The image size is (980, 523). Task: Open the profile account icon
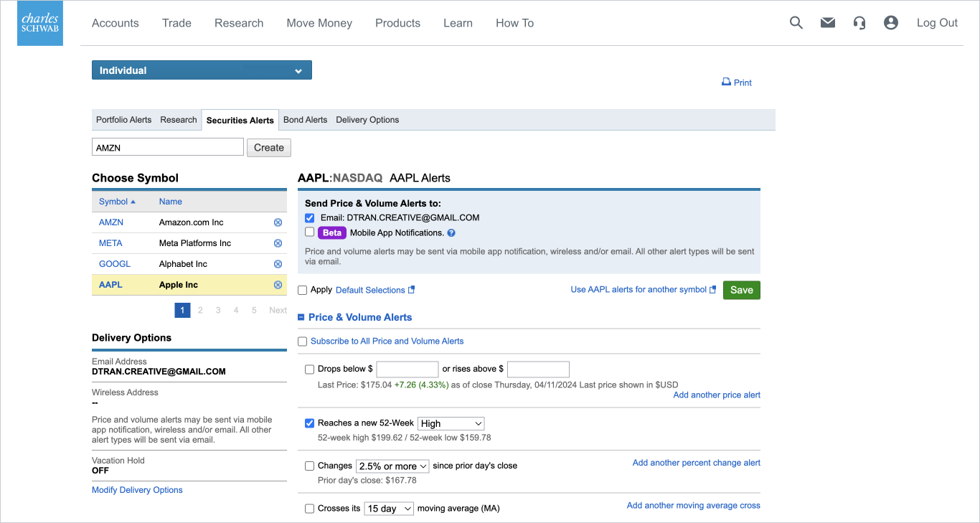891,23
